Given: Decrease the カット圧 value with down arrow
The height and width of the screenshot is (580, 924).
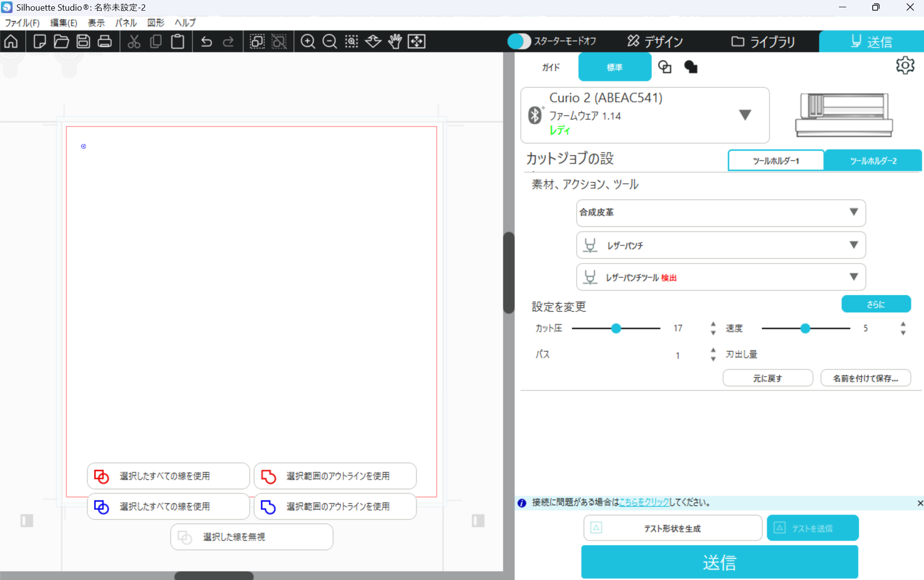Looking at the screenshot, I should pyautogui.click(x=713, y=333).
